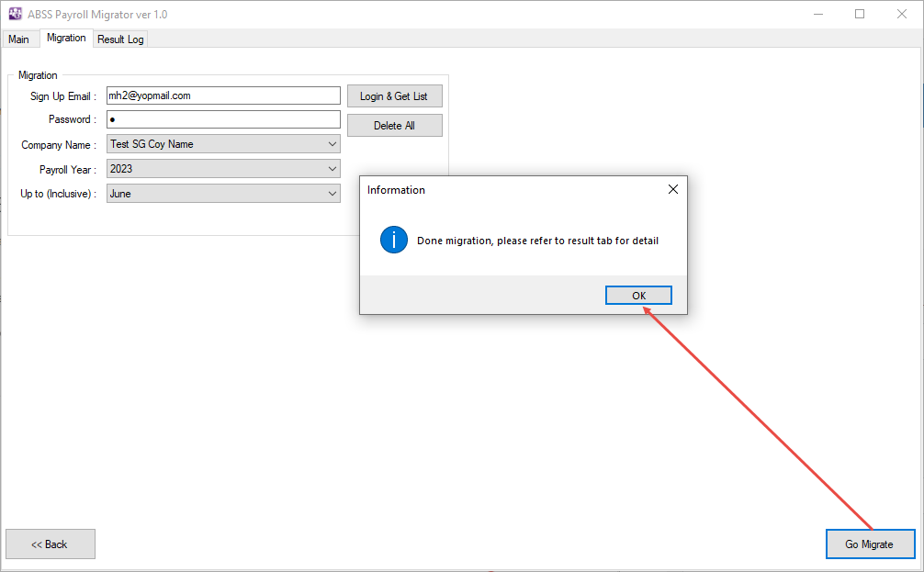Click the Delete All button
This screenshot has width=924, height=572.
click(x=394, y=126)
